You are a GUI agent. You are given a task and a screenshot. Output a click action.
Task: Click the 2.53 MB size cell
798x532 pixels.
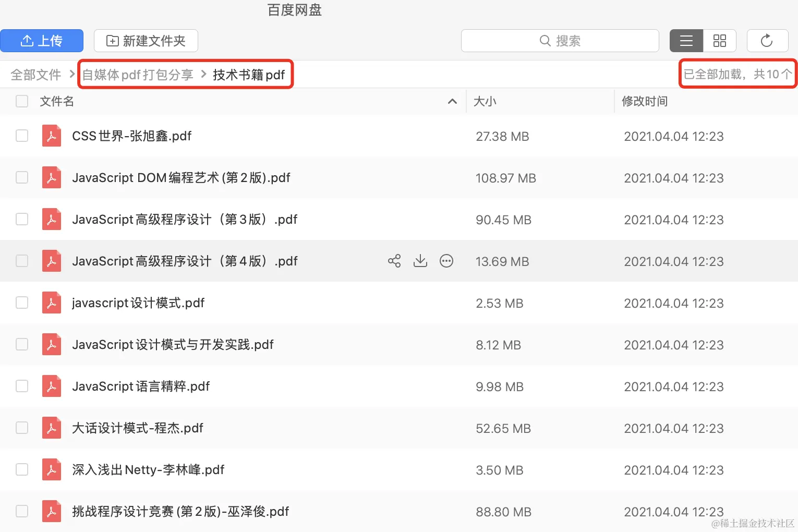pyautogui.click(x=499, y=303)
